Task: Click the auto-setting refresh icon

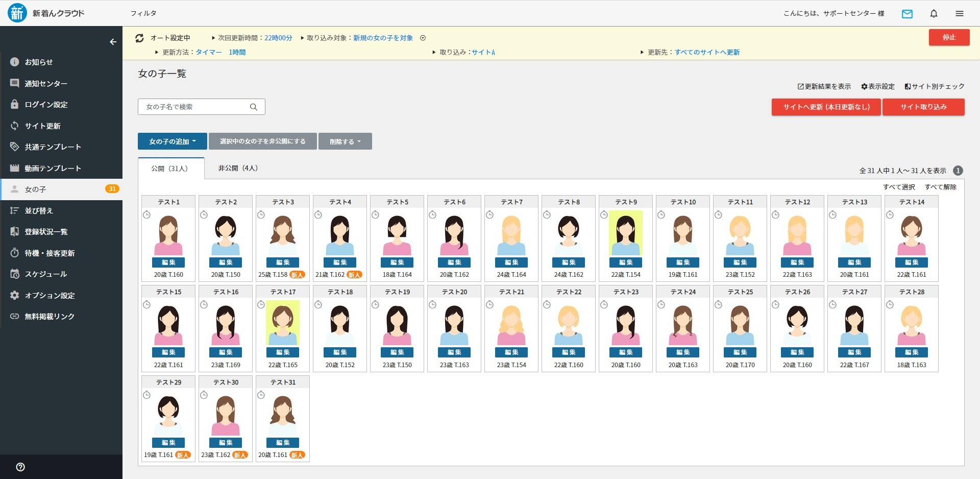Action: point(139,38)
